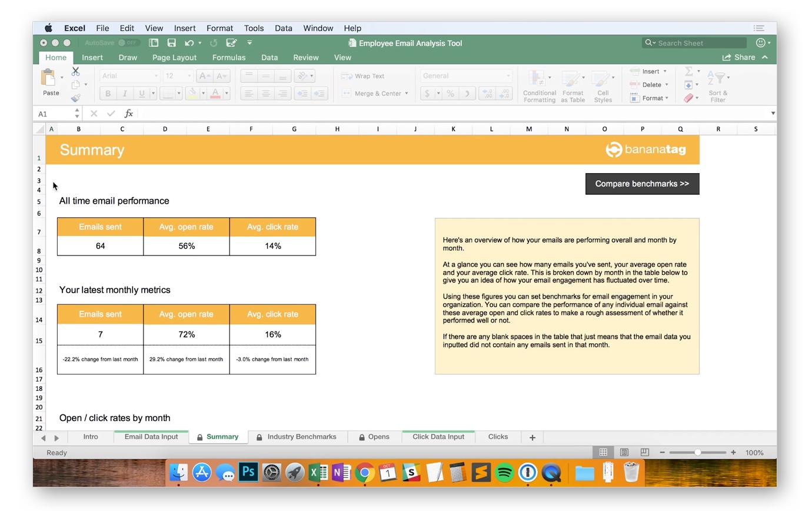Viewport: 812px width, 511px height.
Task: Open the Format menu in menu bar
Action: [x=219, y=28]
